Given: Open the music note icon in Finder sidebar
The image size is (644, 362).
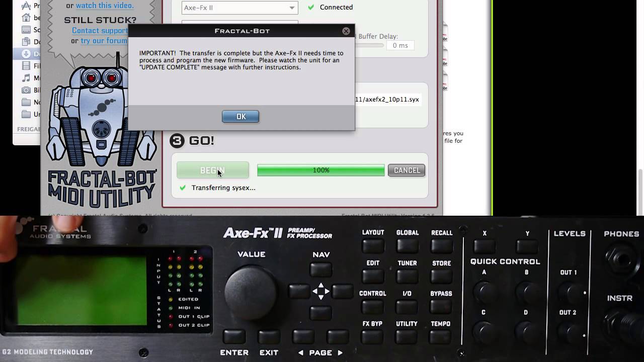Looking at the screenshot, I should pyautogui.click(x=25, y=78).
